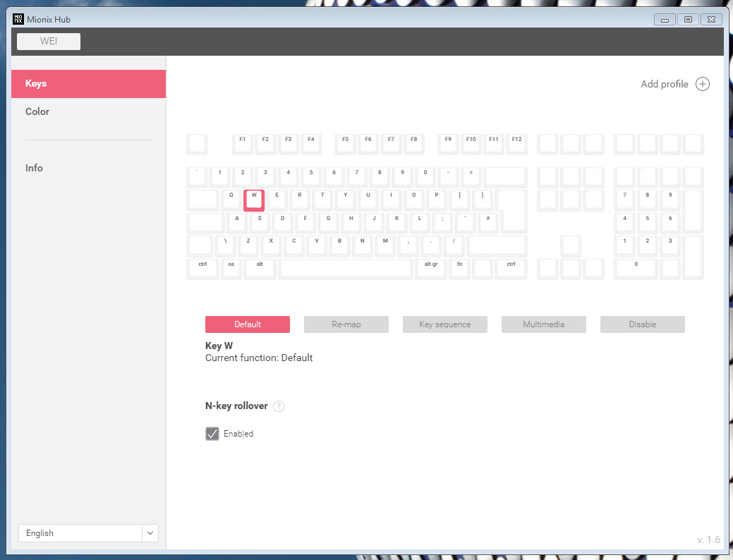Select the semicolon key
The height and width of the screenshot is (560, 733).
(442, 224)
